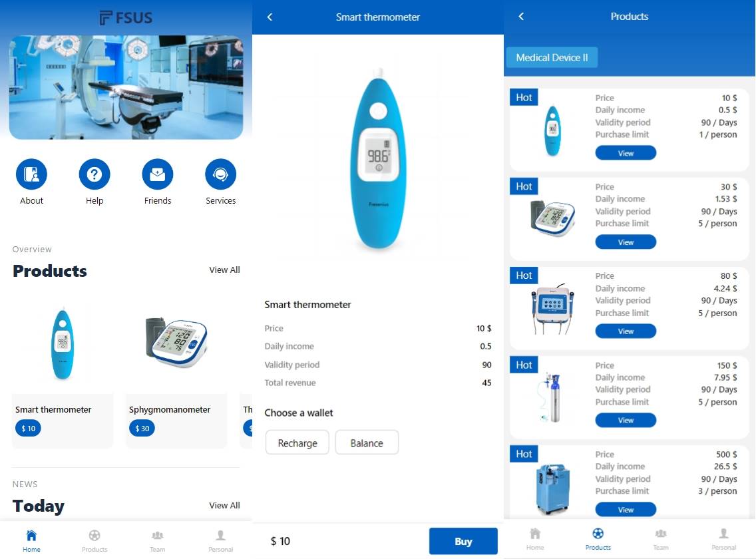Open the Services headset icon
756x559 pixels.
[x=220, y=174]
